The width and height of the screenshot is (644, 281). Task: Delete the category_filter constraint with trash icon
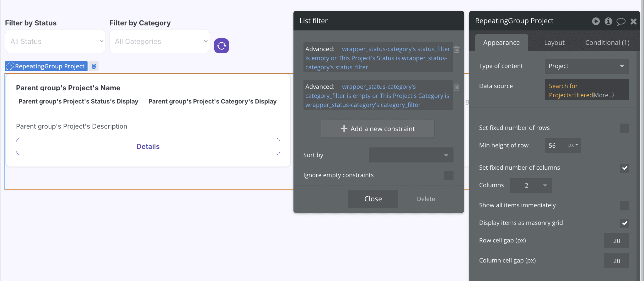457,87
